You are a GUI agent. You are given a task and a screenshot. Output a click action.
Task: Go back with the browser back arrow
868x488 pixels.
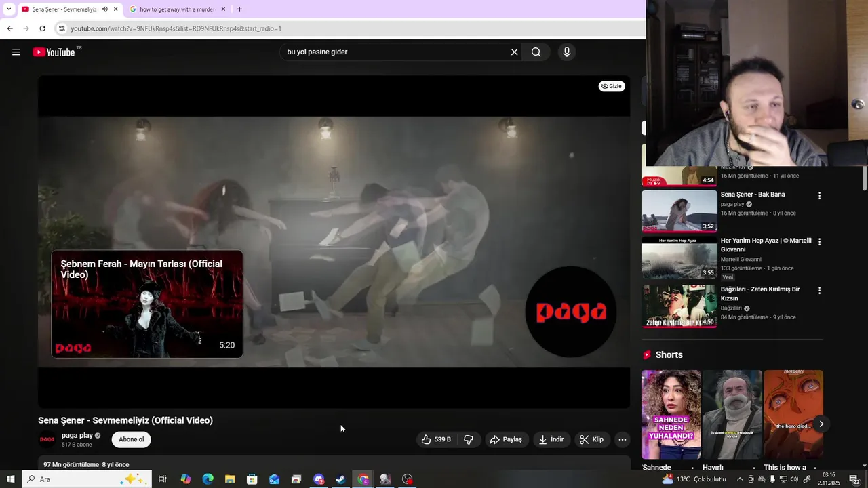pos(9,28)
